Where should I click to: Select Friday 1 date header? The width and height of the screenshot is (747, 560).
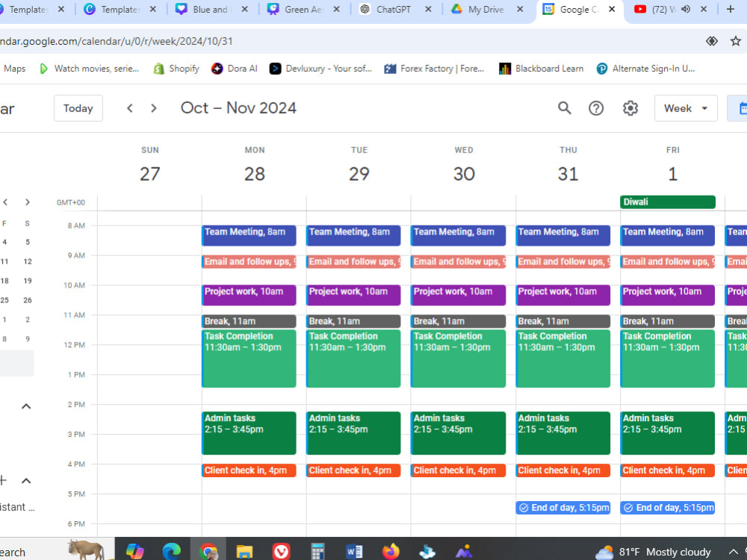click(672, 174)
